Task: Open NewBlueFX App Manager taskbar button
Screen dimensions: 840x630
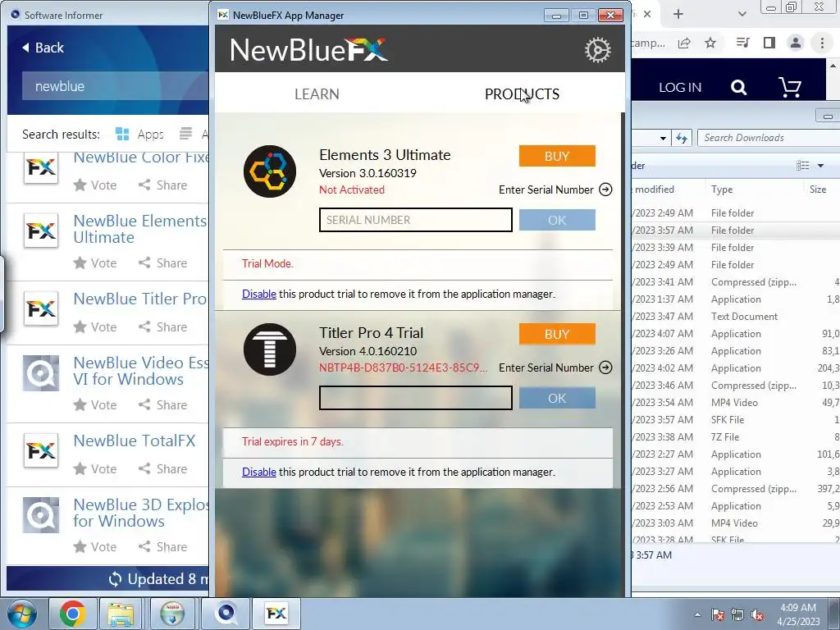Action: (x=276, y=614)
